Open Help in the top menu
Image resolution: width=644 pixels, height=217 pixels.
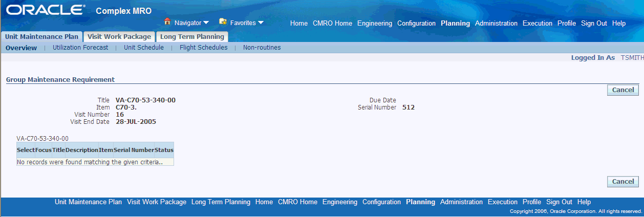[x=619, y=24]
